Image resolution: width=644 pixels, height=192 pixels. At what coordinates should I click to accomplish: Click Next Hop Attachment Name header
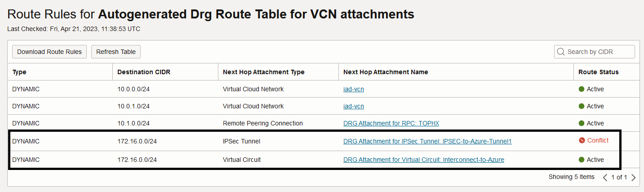pos(386,72)
